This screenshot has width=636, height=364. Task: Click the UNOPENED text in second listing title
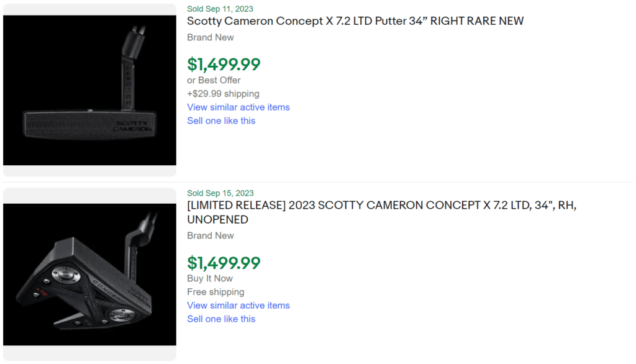tap(219, 219)
